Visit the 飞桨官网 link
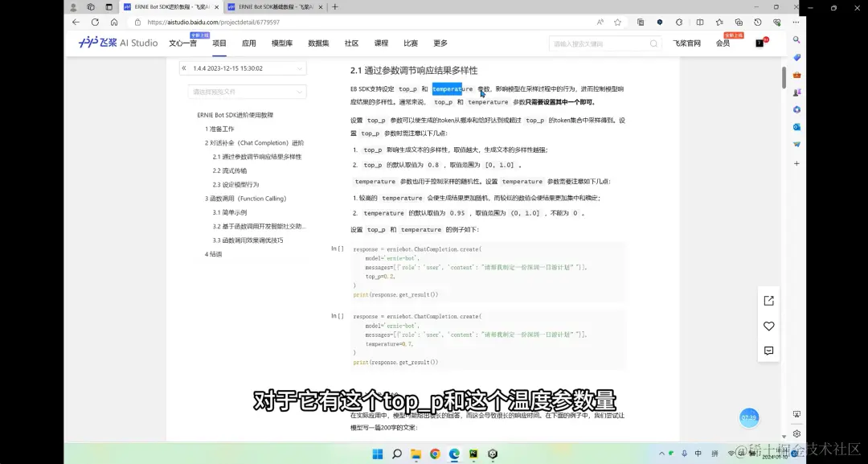This screenshot has width=868, height=464. [686, 43]
